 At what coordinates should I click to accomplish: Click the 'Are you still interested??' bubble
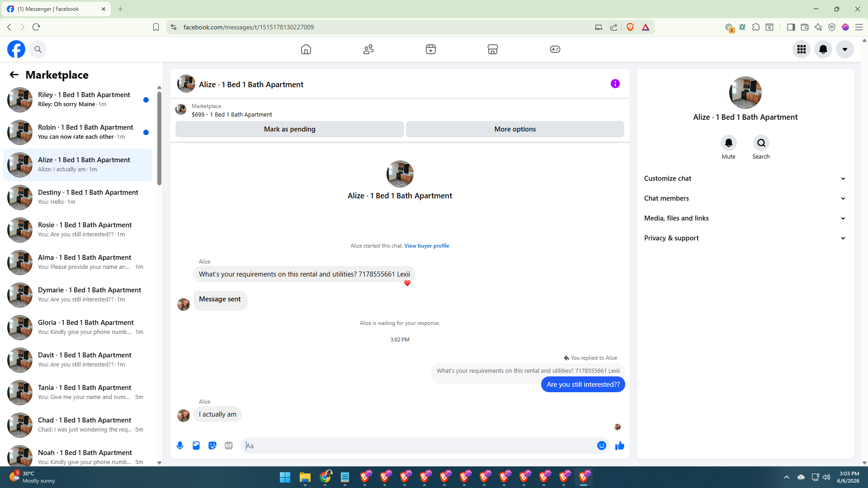[x=583, y=385]
